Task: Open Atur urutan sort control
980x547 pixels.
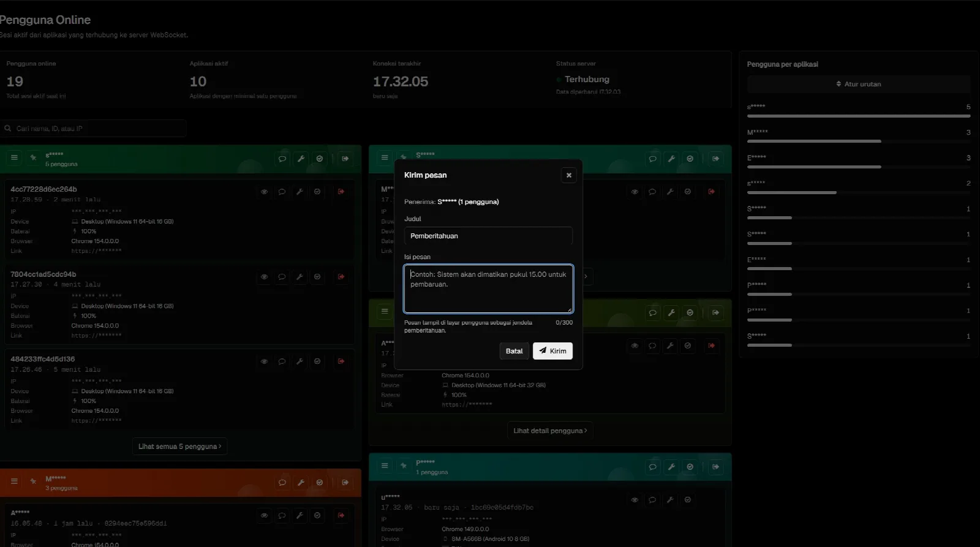Action: tap(859, 84)
